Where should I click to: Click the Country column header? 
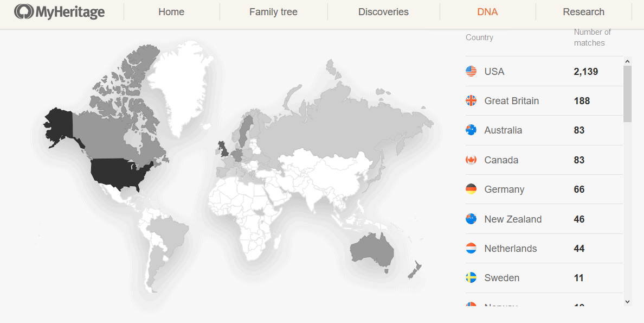[479, 37]
